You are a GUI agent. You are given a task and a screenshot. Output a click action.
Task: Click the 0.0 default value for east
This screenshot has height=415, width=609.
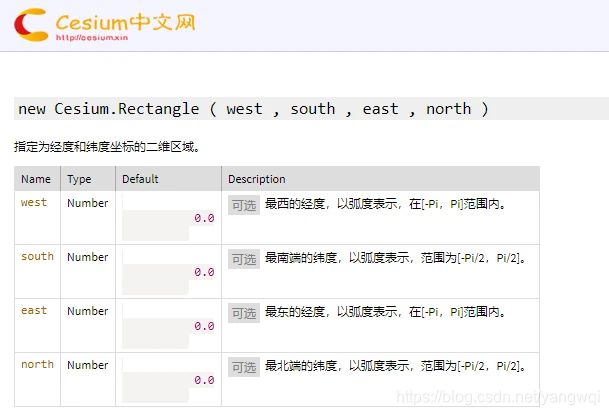point(204,326)
